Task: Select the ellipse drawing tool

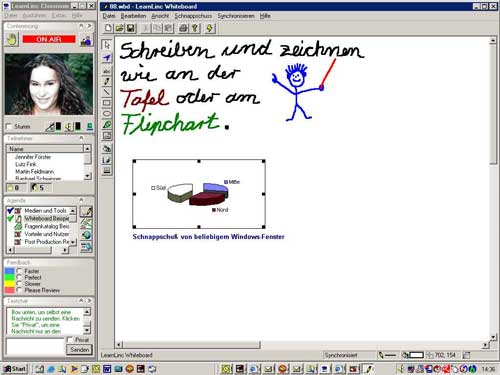Action: [x=107, y=114]
